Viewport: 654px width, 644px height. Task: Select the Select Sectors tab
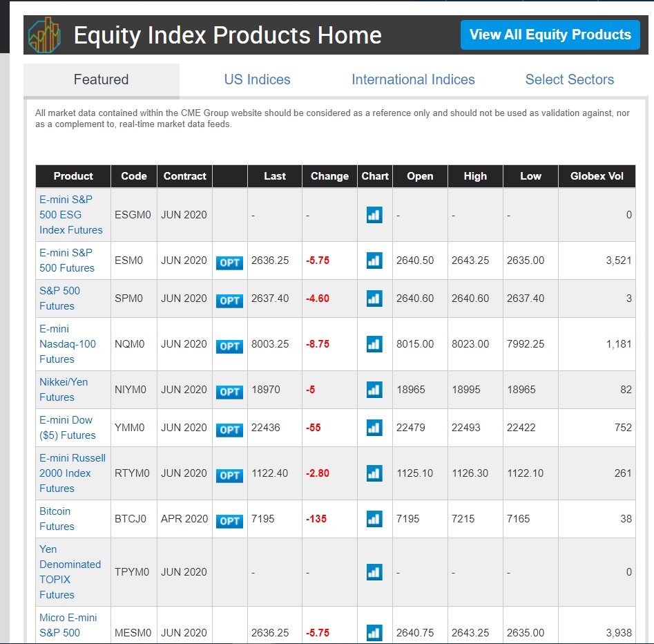pos(569,79)
